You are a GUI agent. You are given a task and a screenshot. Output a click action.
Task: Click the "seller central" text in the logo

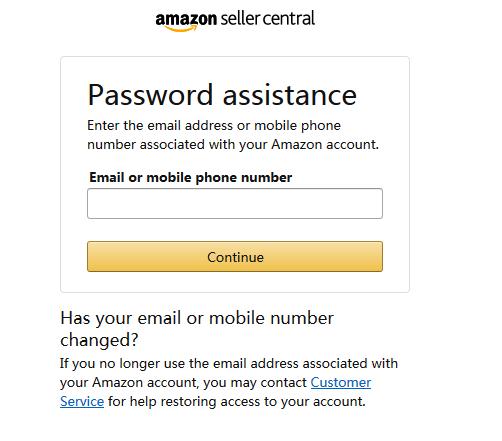click(268, 18)
